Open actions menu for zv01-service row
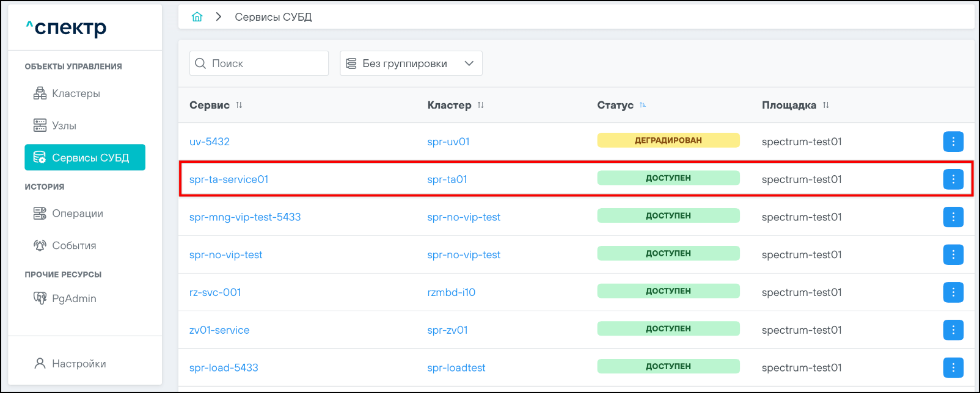This screenshot has width=980, height=393. tap(953, 330)
